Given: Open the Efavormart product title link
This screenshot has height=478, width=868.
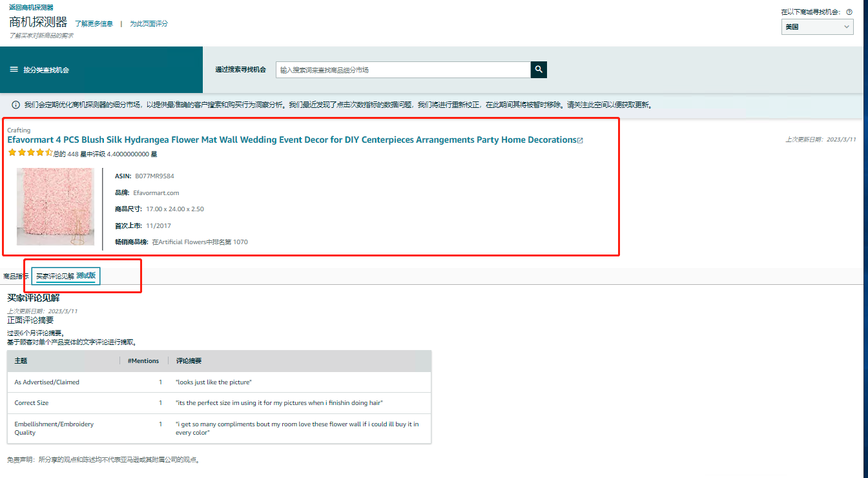Looking at the screenshot, I should (x=292, y=140).
